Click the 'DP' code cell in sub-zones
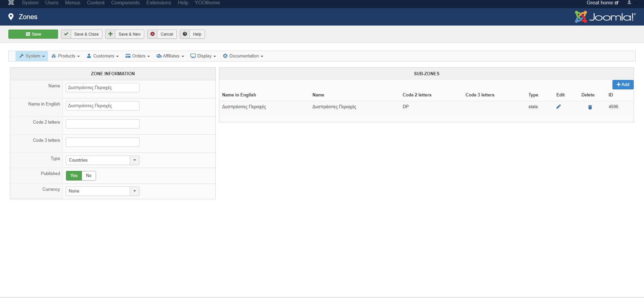This screenshot has height=298, width=644. tap(406, 107)
